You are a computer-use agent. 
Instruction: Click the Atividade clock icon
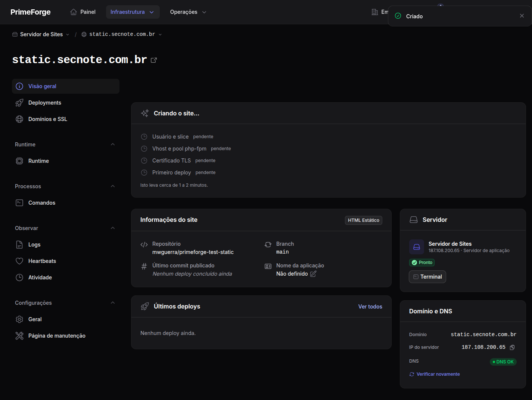click(19, 277)
